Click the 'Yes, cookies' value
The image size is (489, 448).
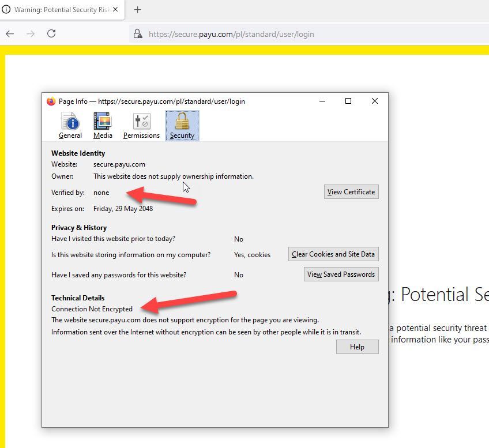point(253,255)
